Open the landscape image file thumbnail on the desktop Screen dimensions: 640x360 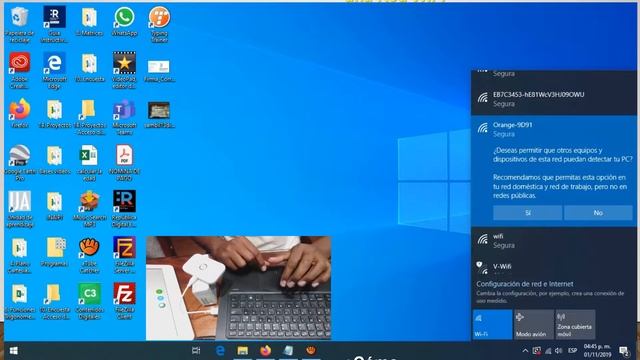(159, 114)
